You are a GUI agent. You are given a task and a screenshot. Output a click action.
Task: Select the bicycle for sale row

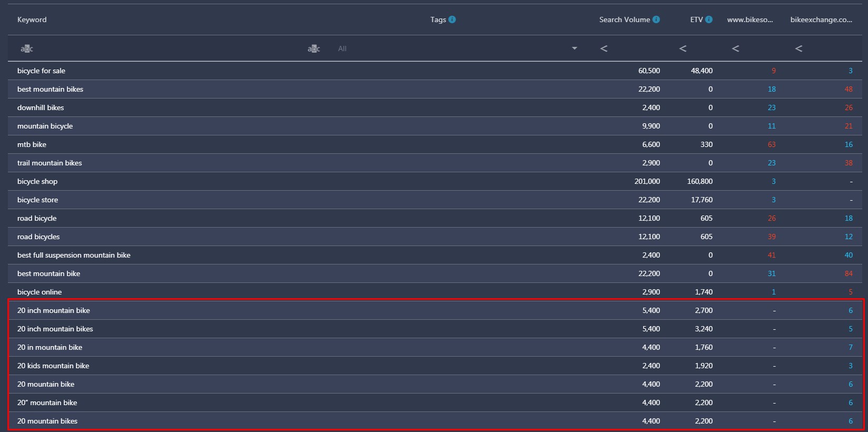coord(435,71)
